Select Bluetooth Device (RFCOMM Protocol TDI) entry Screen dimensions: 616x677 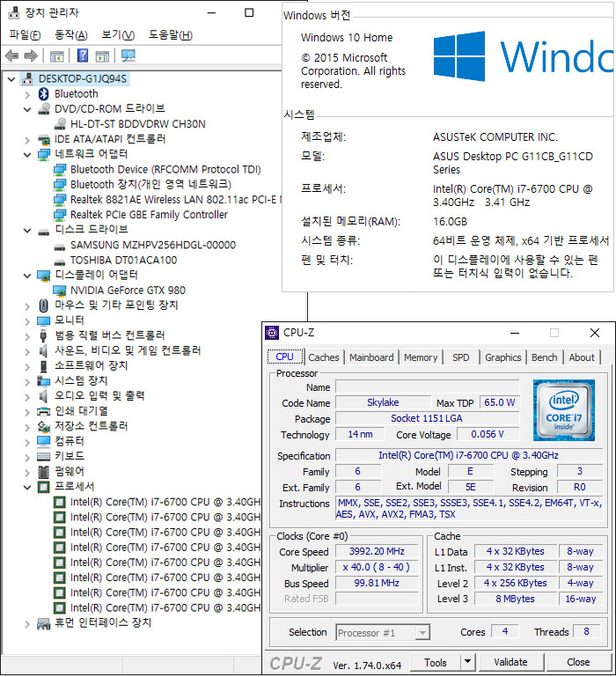click(165, 170)
